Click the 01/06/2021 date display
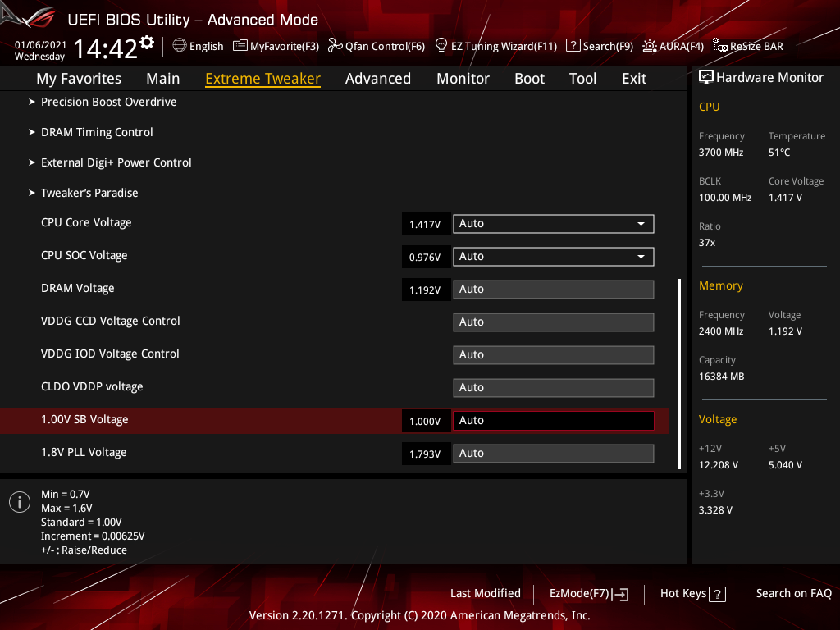The height and width of the screenshot is (630, 840). [x=41, y=45]
